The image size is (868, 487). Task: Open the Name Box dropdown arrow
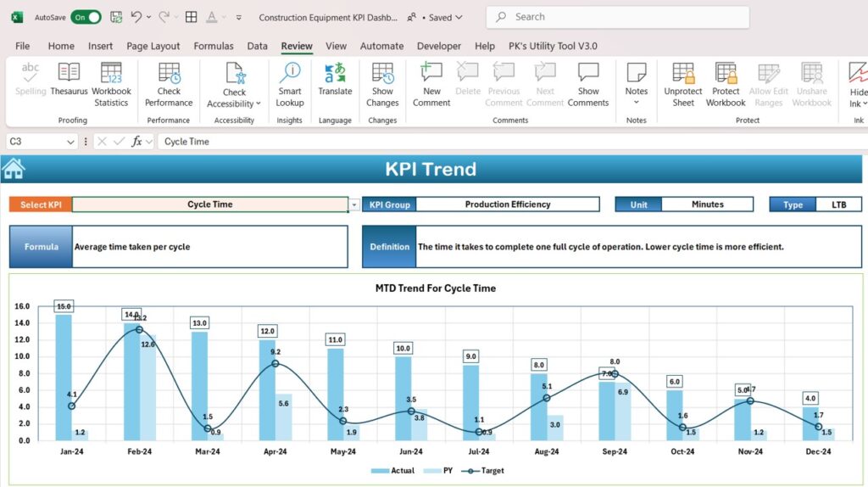click(x=70, y=143)
